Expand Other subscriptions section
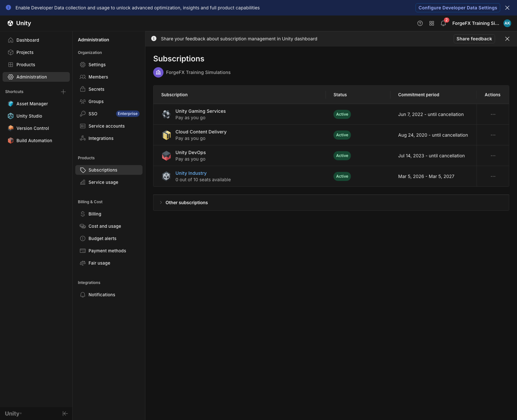This screenshot has width=517, height=420. pos(331,203)
